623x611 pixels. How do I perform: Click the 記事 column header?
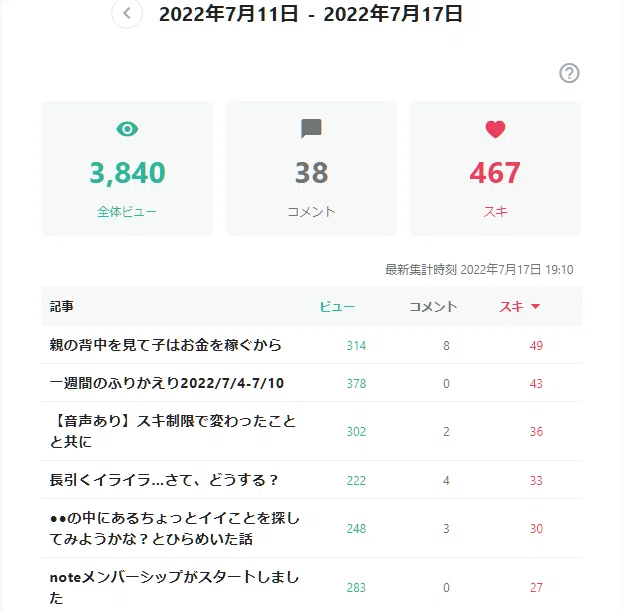point(62,306)
